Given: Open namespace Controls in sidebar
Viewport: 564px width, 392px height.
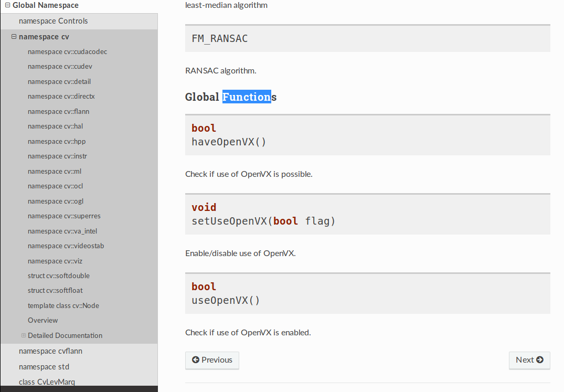Looking at the screenshot, I should click(53, 21).
